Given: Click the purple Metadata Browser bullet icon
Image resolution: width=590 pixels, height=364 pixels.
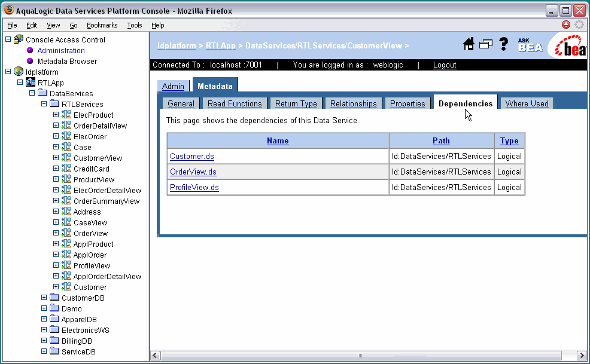Looking at the screenshot, I should click(30, 61).
